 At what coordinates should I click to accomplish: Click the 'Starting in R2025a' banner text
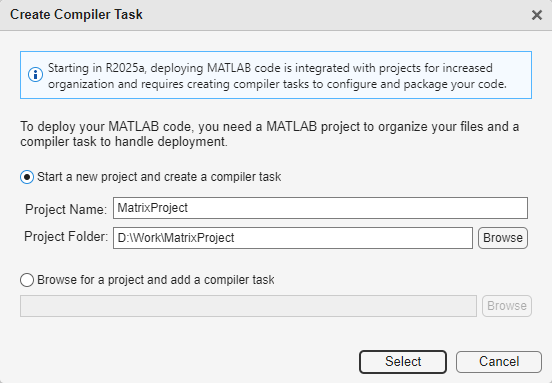coord(277,76)
